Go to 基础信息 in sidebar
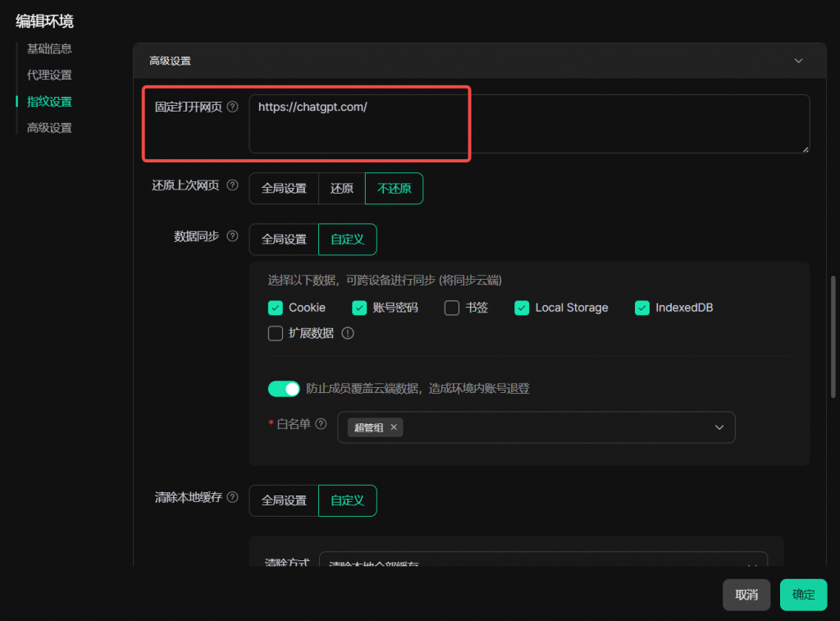This screenshot has width=840, height=621. 49,48
